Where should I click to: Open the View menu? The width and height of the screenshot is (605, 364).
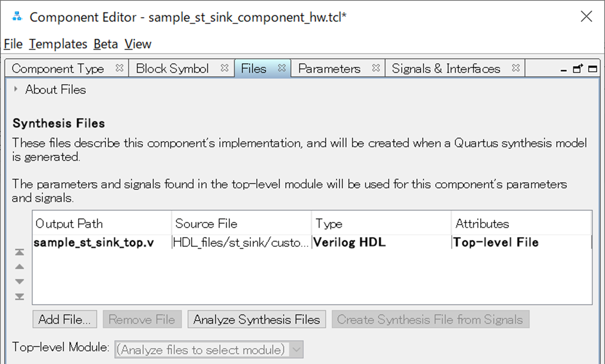138,44
